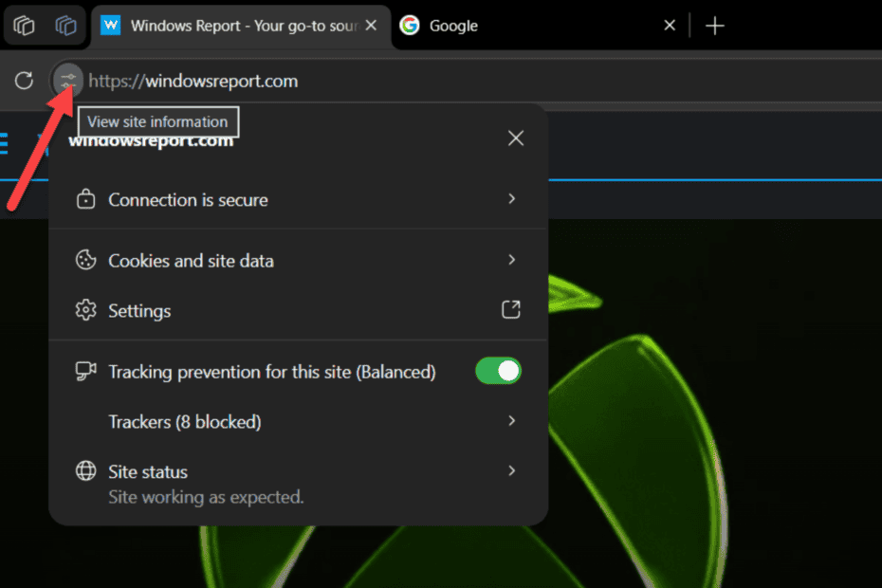882x588 pixels.
Task: Expand Cookies and site data chevron
Action: [x=511, y=260]
